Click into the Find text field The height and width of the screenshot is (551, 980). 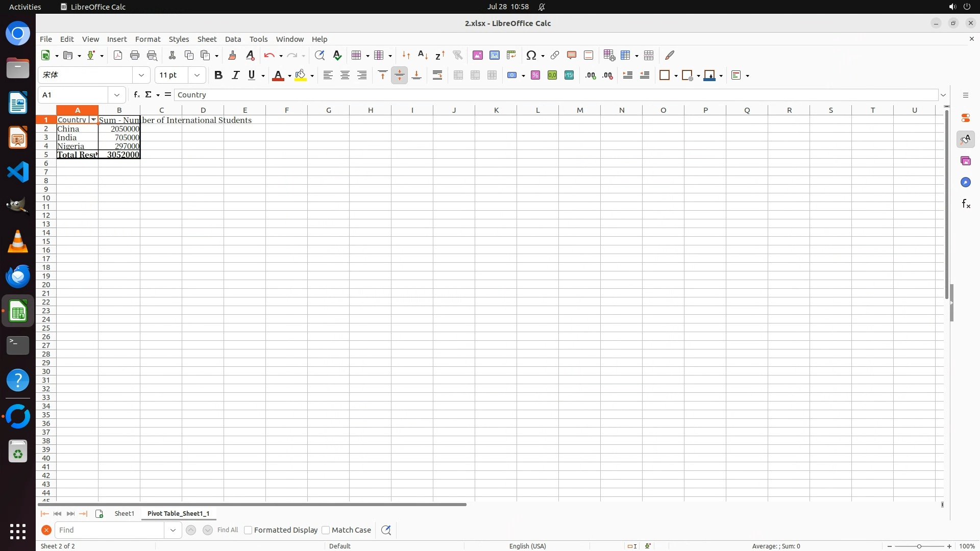(110, 530)
